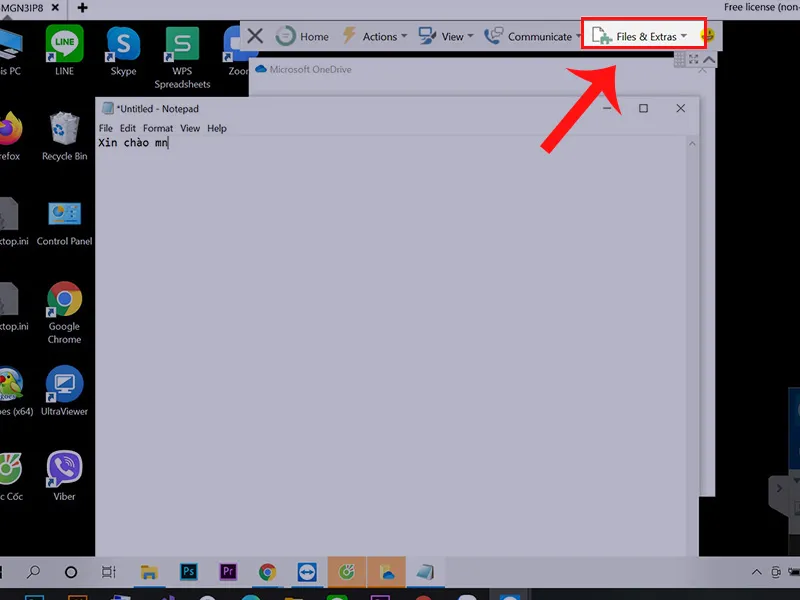Collapse the TeamViewer toolbar using the chevron
This screenshot has width=800, height=600.
coord(708,59)
